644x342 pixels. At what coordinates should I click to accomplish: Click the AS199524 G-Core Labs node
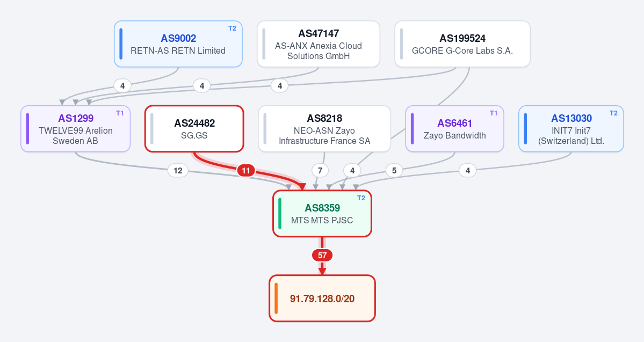(462, 44)
